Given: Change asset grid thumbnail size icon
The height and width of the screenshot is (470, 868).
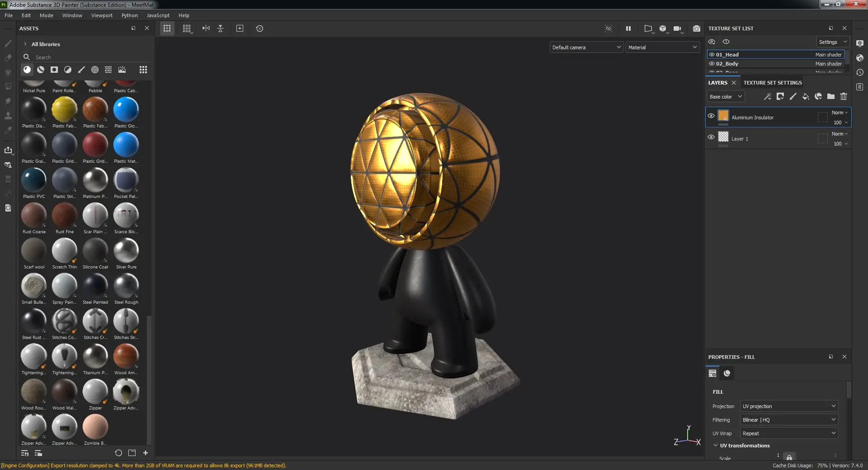Looking at the screenshot, I should click(143, 70).
